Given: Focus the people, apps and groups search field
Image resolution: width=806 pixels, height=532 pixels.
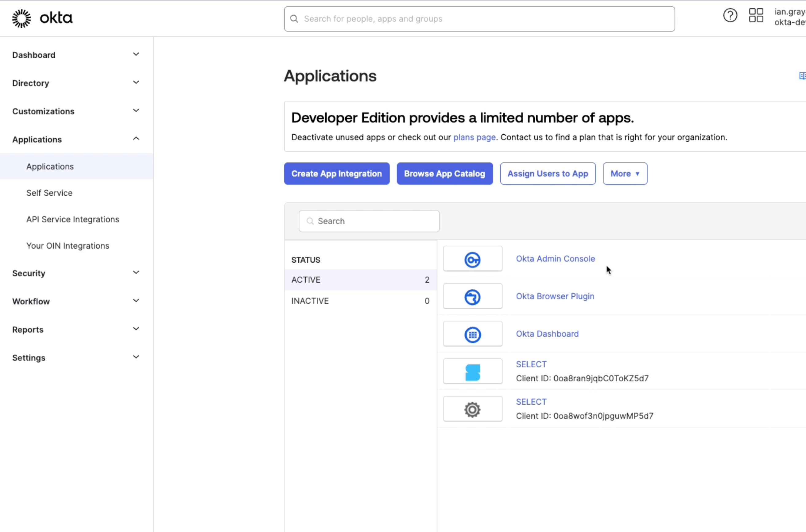Looking at the screenshot, I should (x=479, y=19).
